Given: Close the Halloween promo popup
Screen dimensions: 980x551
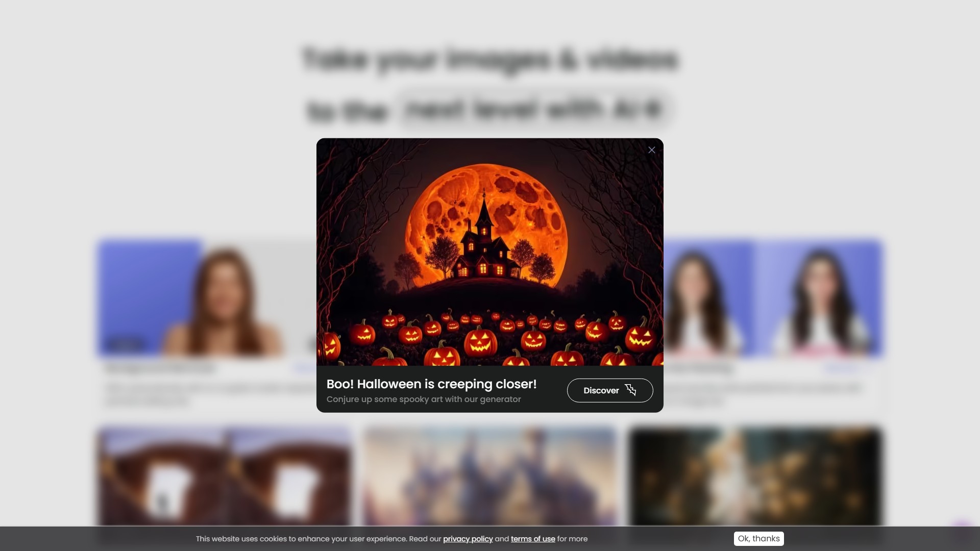Looking at the screenshot, I should pyautogui.click(x=651, y=150).
